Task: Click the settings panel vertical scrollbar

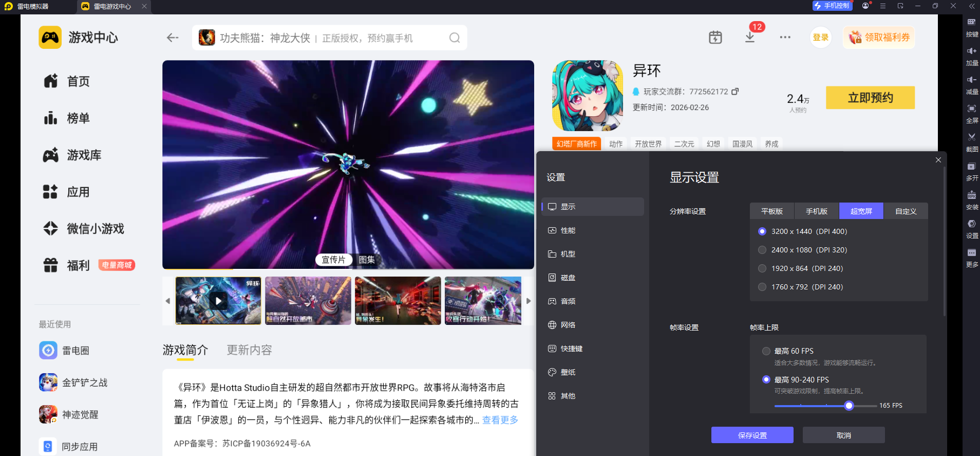Action: click(x=945, y=241)
